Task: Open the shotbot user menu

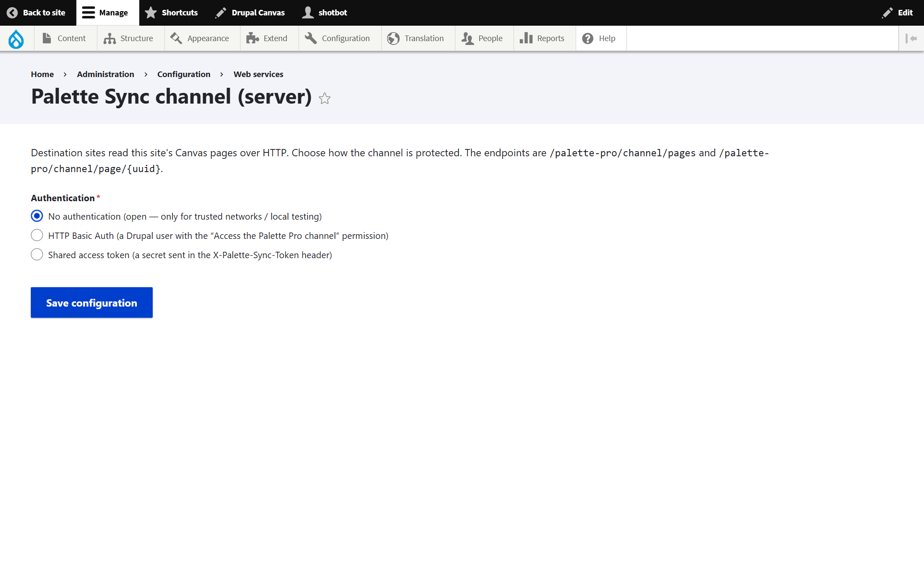Action: (325, 13)
